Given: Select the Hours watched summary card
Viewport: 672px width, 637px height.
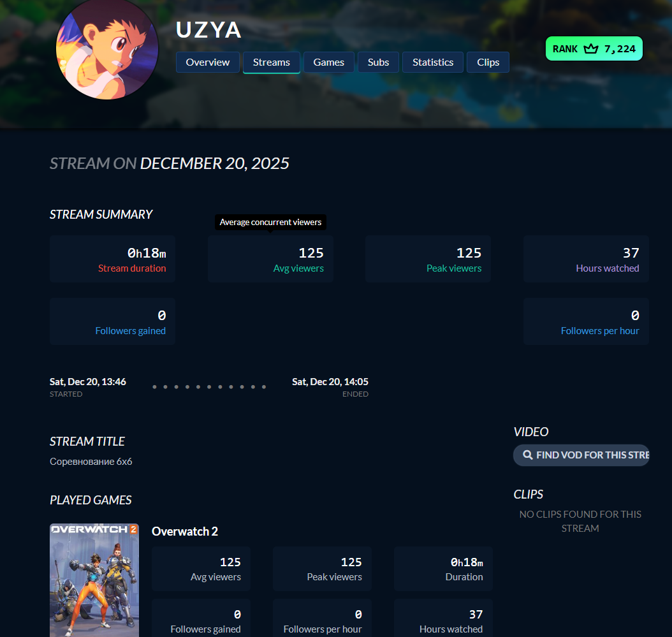Looking at the screenshot, I should (x=586, y=259).
